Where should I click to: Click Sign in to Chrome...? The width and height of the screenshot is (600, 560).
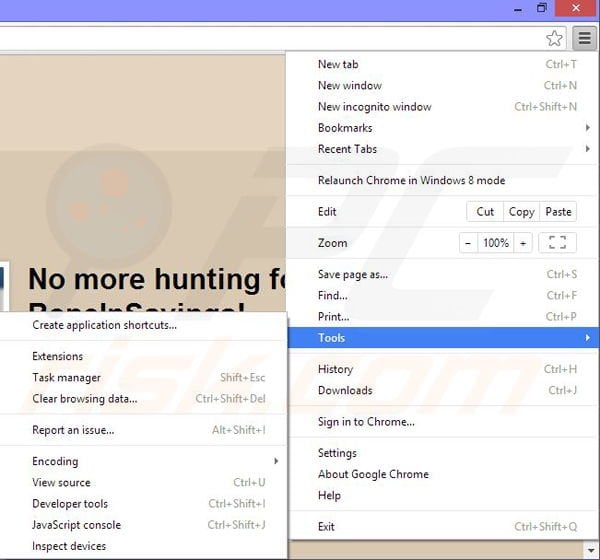coord(442,422)
